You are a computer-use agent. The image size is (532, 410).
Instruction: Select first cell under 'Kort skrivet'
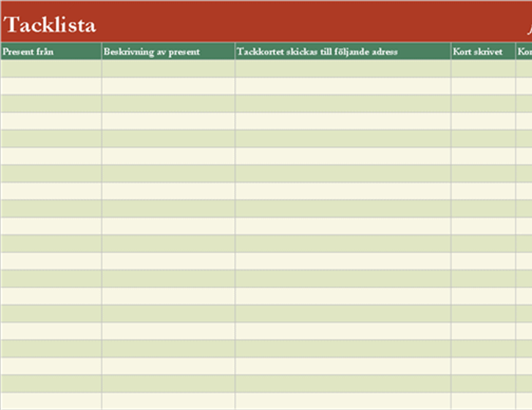483,69
